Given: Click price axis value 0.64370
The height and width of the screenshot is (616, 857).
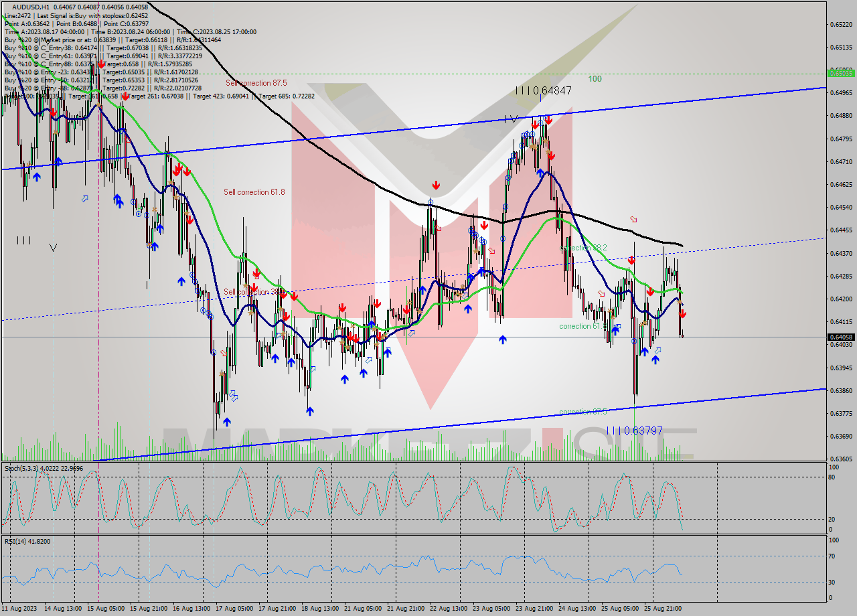Looking at the screenshot, I should pos(840,253).
